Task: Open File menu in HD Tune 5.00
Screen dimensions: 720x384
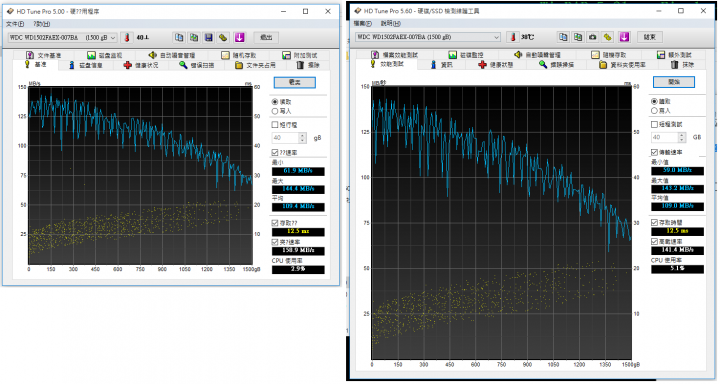Action: pyautogui.click(x=14, y=24)
